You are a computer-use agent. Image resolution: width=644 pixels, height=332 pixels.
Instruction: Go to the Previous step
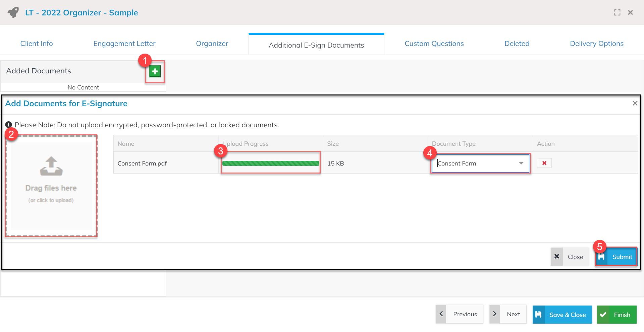coord(459,314)
